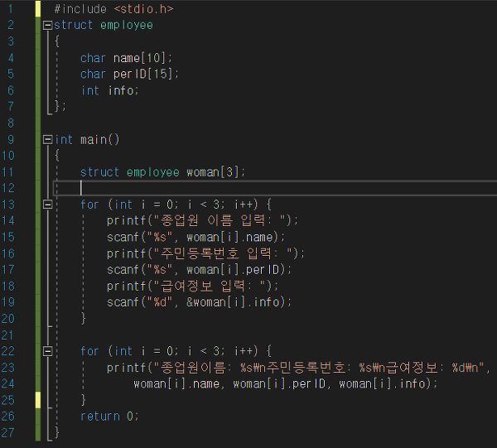
Task: Click line number 27 in the gutter
Action: (x=7, y=432)
